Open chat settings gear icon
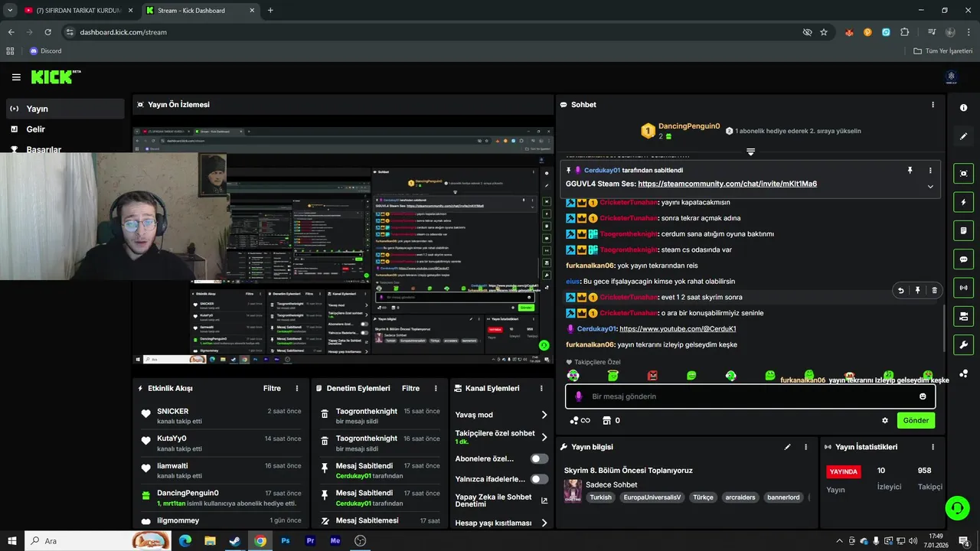The height and width of the screenshot is (551, 980). [885, 420]
